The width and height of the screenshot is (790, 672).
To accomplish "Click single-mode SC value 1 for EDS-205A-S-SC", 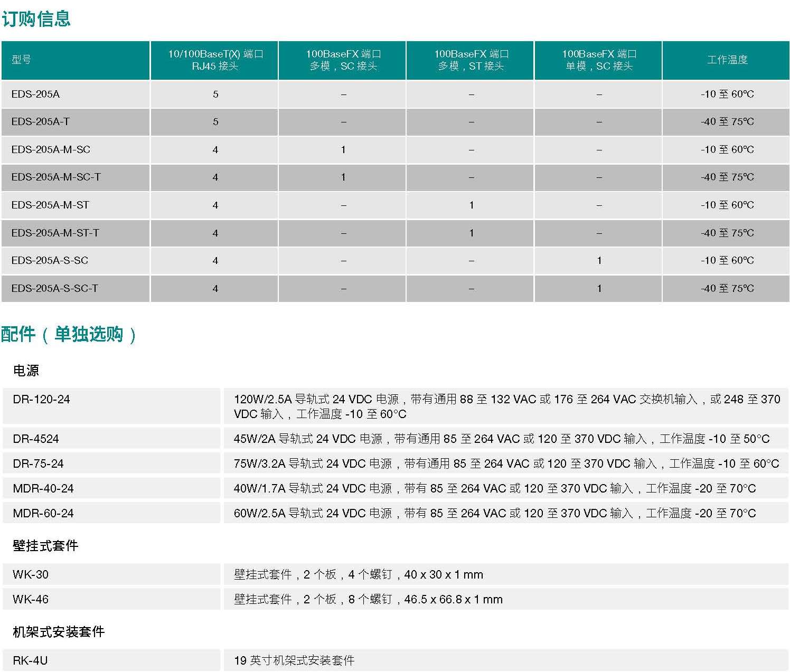I will (599, 261).
